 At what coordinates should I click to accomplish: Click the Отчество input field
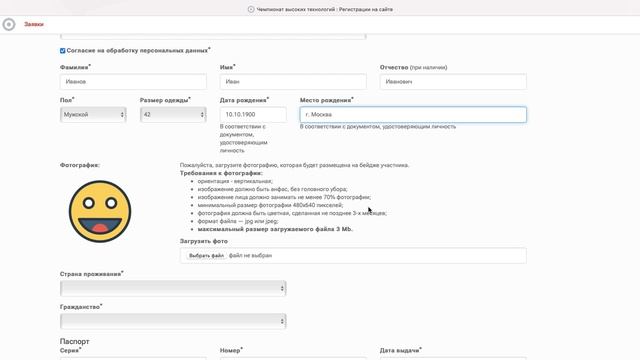[x=453, y=82]
